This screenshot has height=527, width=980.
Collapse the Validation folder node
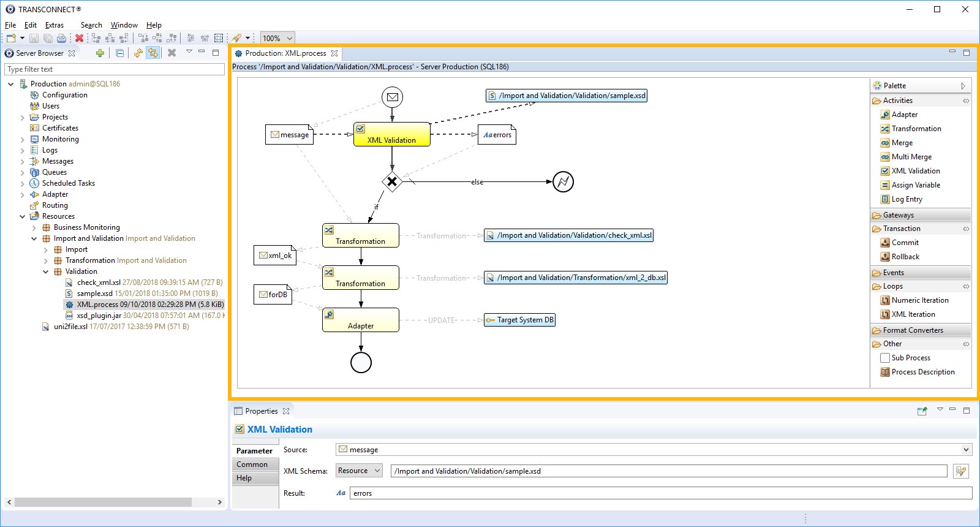click(46, 271)
